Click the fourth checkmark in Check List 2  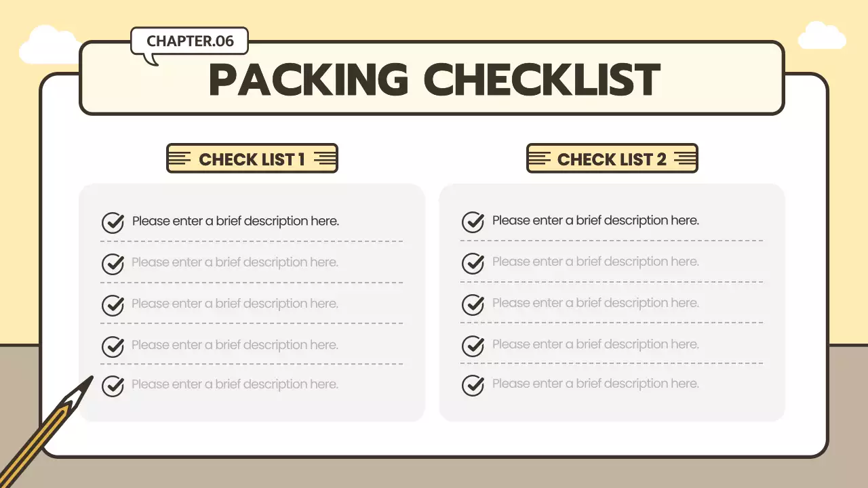[x=473, y=346]
